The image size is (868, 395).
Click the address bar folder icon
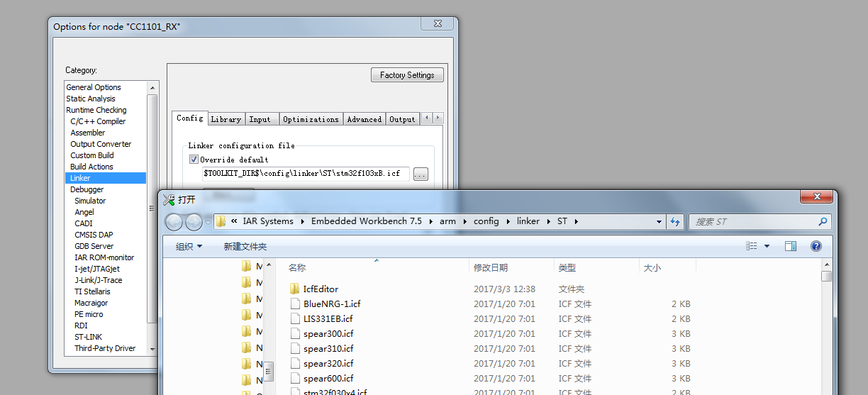pyautogui.click(x=221, y=221)
